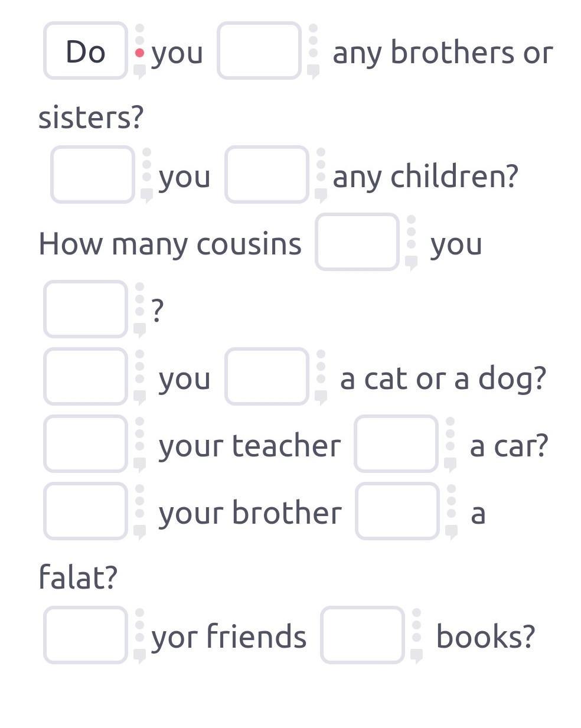This screenshot has height=728, width=581.
Task: Click comment bubble left of "your brother"
Action: pos(140,532)
